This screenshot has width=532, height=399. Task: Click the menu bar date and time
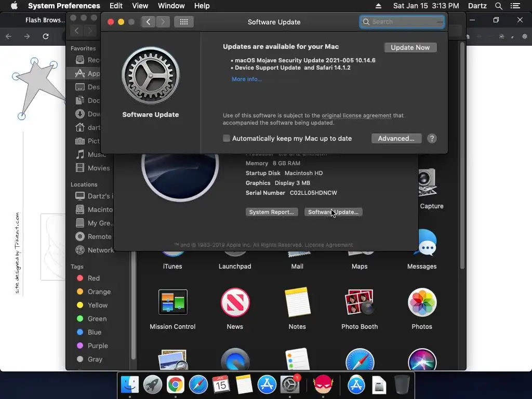coord(426,6)
